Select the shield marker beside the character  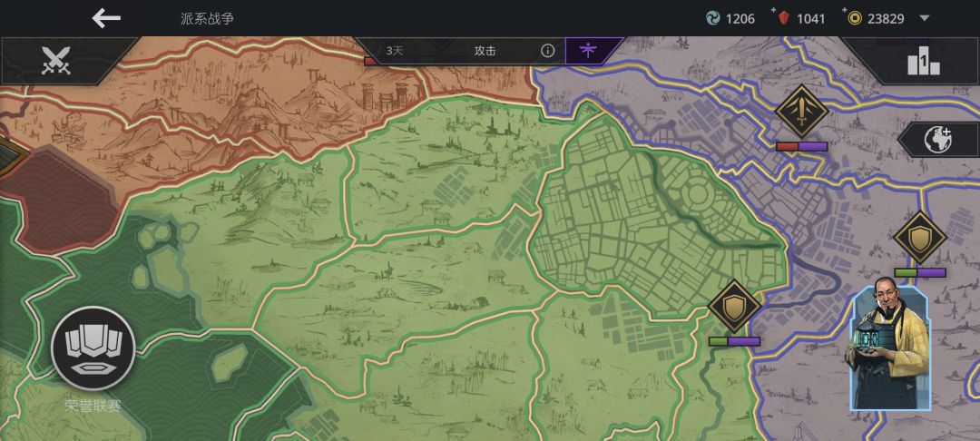tap(919, 238)
